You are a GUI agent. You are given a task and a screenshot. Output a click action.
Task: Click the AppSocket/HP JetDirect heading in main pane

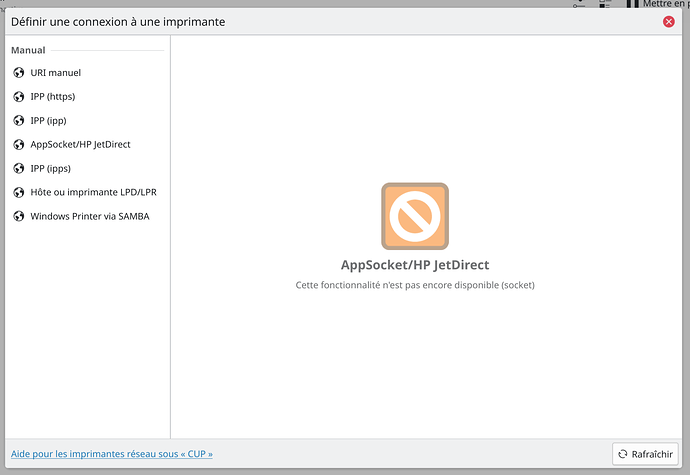(415, 265)
